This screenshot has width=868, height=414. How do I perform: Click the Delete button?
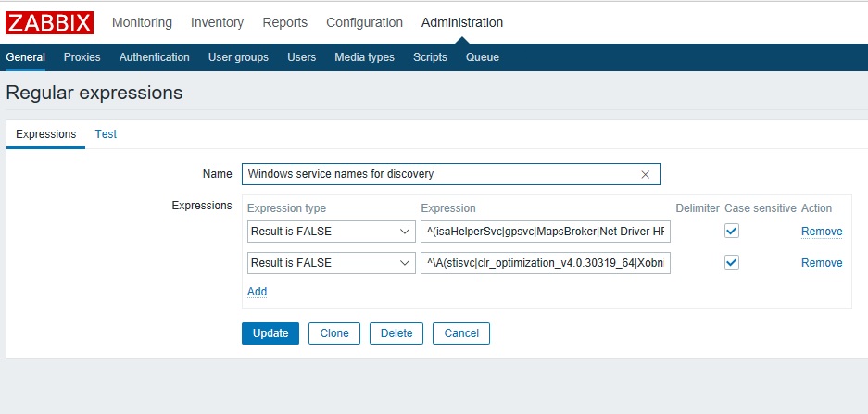[396, 333]
